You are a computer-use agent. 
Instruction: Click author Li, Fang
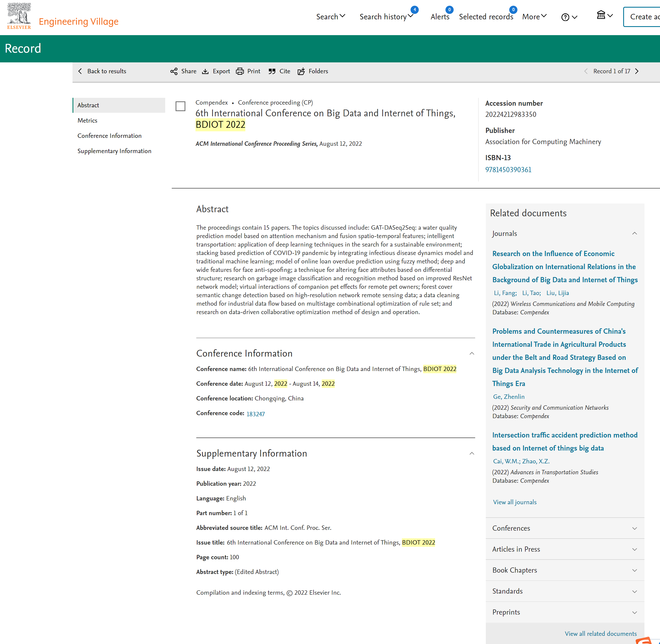click(x=505, y=293)
